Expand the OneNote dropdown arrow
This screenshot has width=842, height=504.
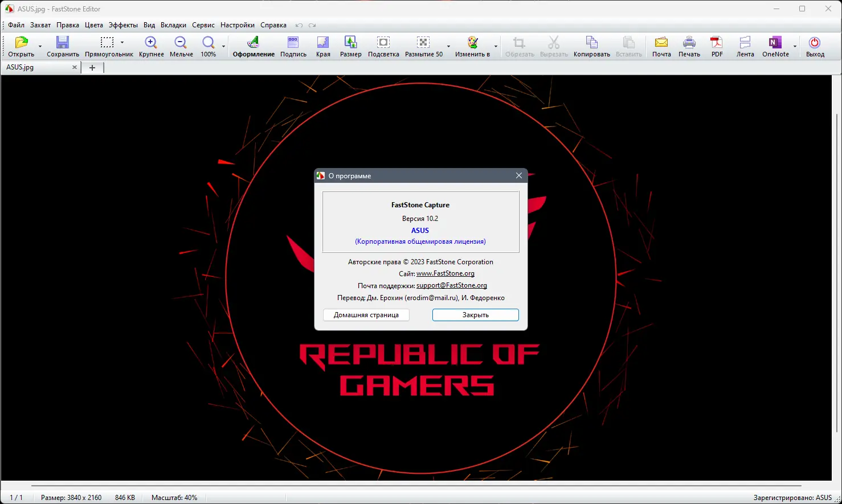click(x=795, y=46)
